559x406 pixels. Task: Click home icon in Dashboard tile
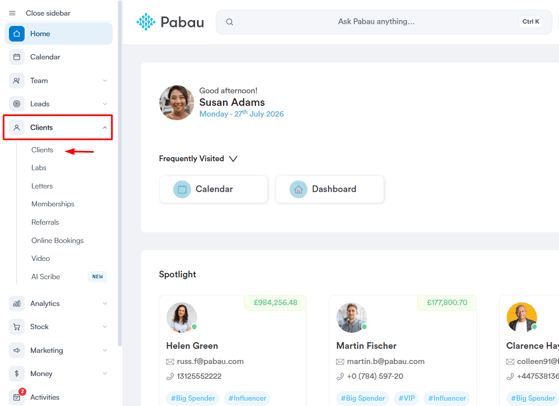[298, 189]
